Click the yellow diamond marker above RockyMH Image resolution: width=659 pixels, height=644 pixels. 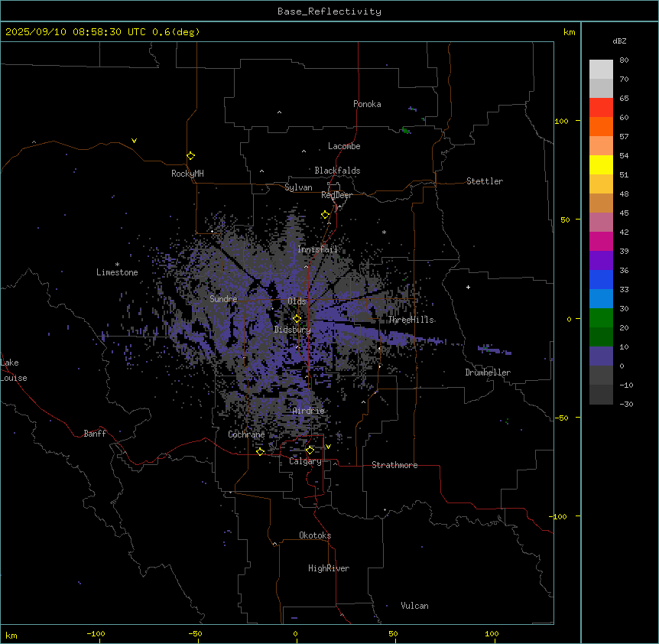(191, 156)
